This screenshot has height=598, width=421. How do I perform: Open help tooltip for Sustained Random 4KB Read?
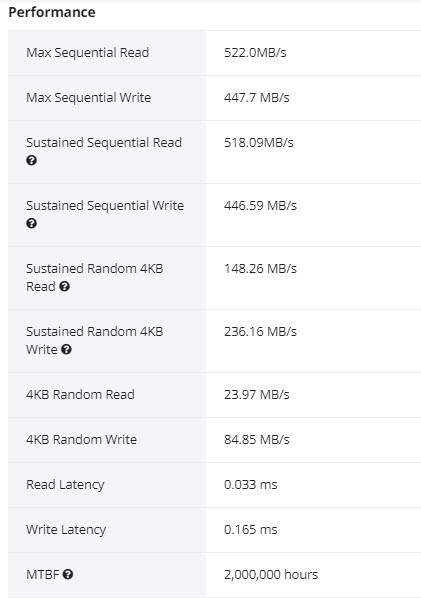point(64,286)
